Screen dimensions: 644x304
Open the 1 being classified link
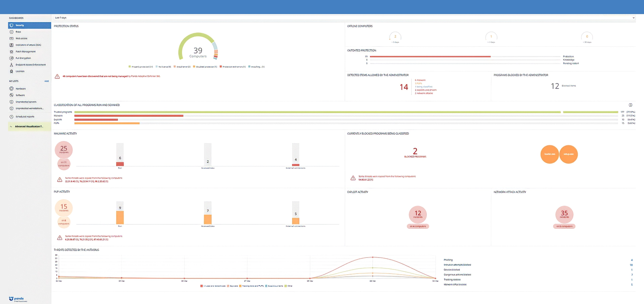click(x=423, y=87)
